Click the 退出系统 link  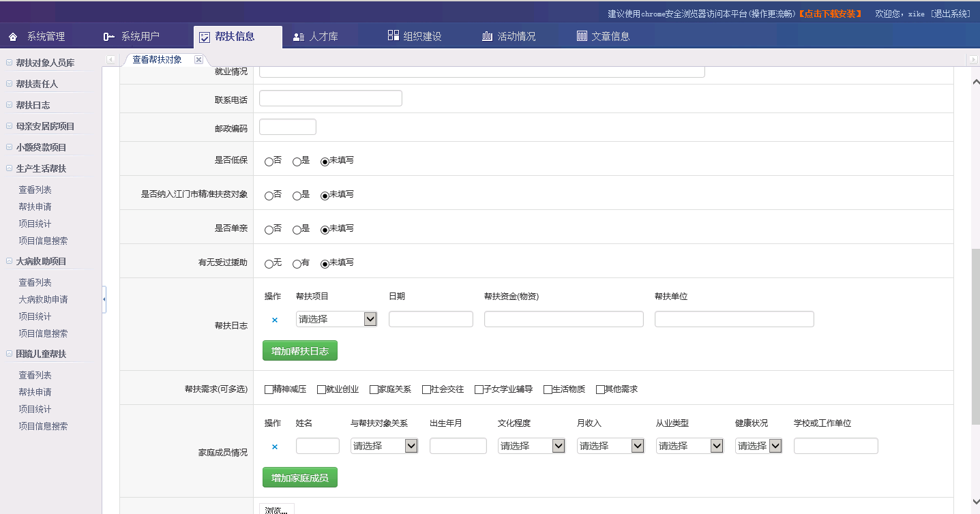[950, 14]
